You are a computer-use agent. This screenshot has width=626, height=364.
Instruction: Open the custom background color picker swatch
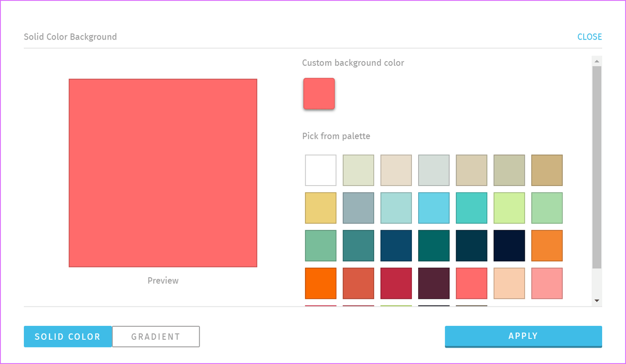pos(319,93)
